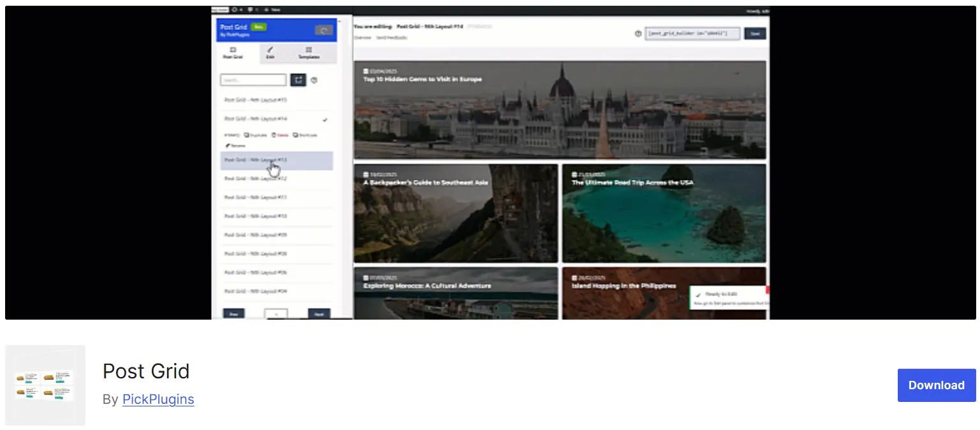Switch to the Edit tab with pencil icon

270,53
